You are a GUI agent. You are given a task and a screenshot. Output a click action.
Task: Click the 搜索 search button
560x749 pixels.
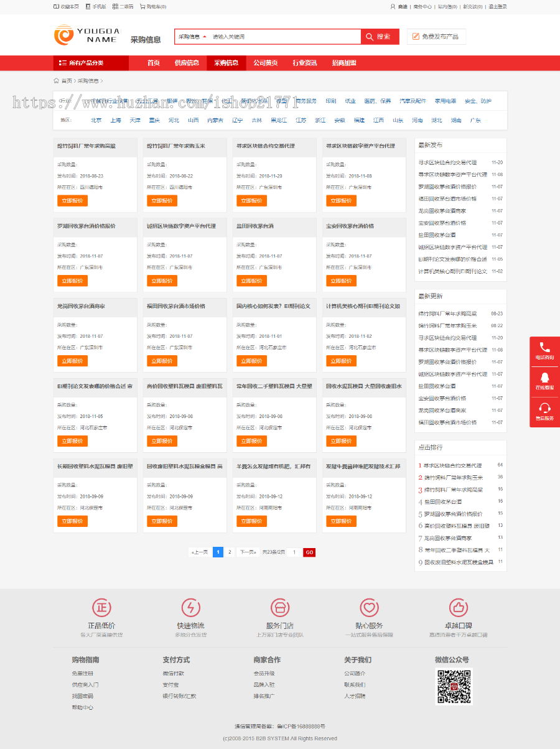(x=379, y=37)
